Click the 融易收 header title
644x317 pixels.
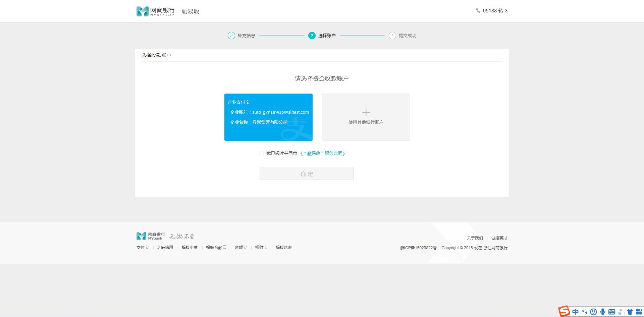pos(191,12)
